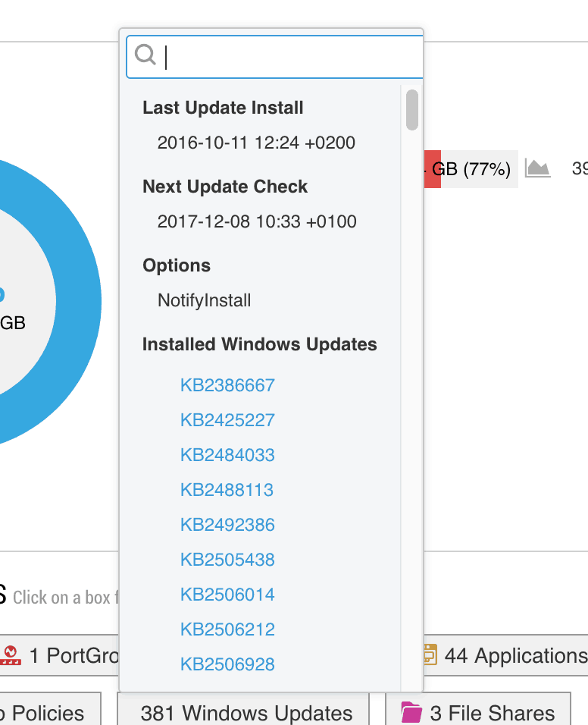Select the 3 File Shares box
Image resolution: width=588 pixels, height=725 pixels.
click(478, 709)
